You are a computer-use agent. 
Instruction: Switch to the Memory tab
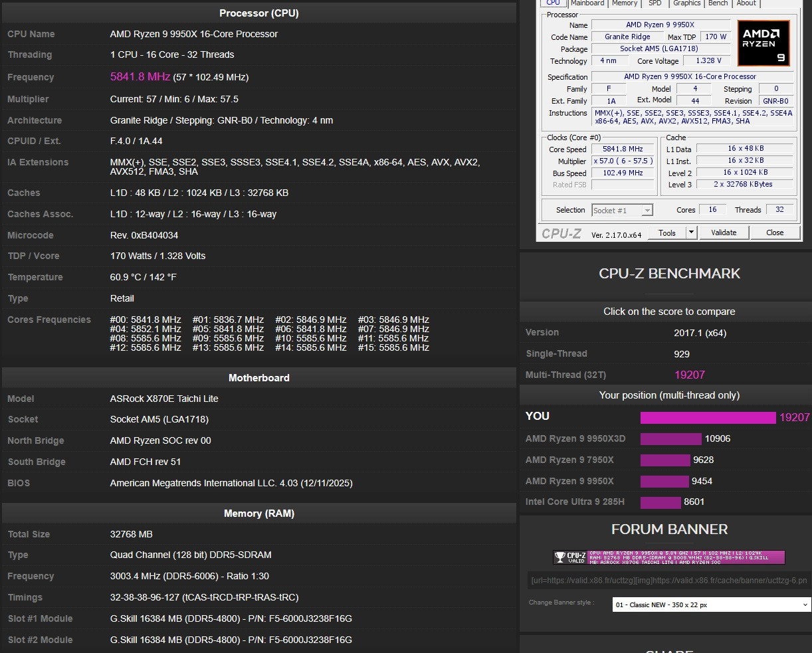(625, 3)
